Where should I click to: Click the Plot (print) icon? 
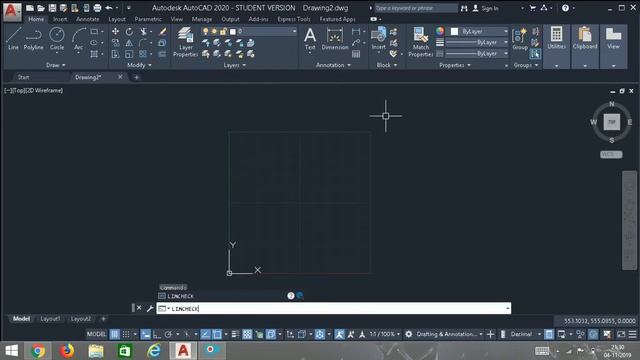click(97, 8)
